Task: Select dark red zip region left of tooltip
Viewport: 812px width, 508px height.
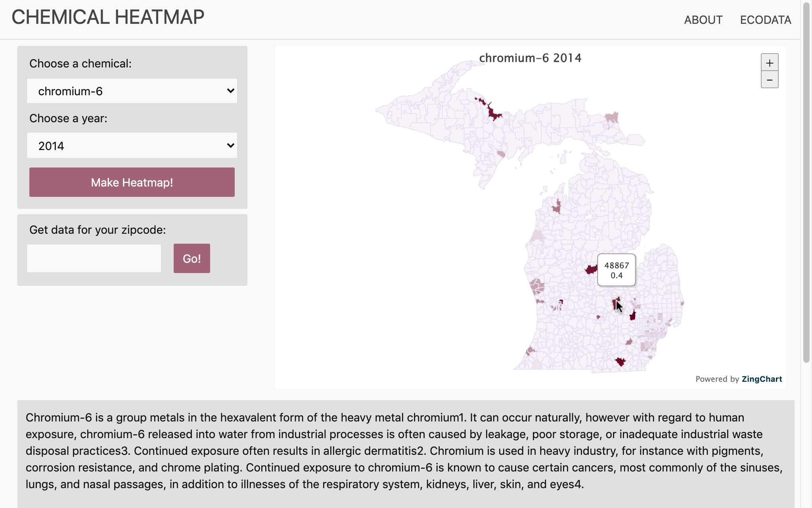Action: point(591,269)
